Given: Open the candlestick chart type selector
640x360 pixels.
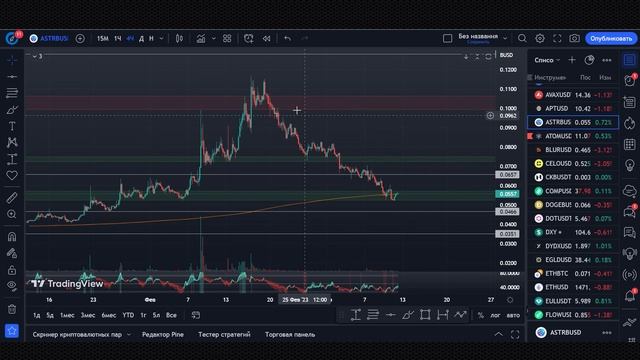Looking at the screenshot, I should coord(179,38).
